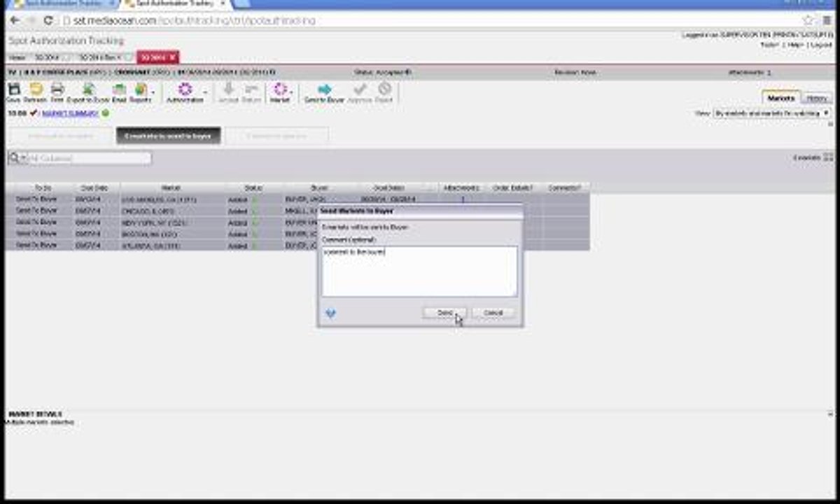
Task: Click the help icon in Send Markets dialog
Action: pos(330,314)
